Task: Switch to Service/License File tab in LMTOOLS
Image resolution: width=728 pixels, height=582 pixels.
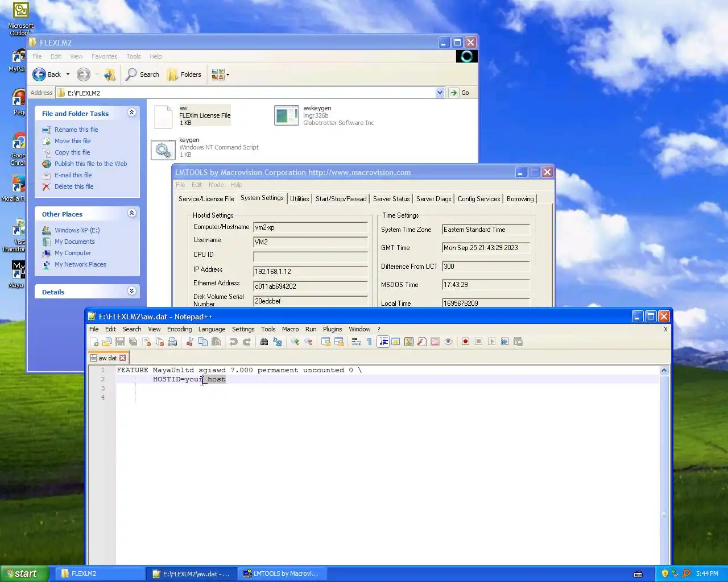Action: tap(206, 199)
